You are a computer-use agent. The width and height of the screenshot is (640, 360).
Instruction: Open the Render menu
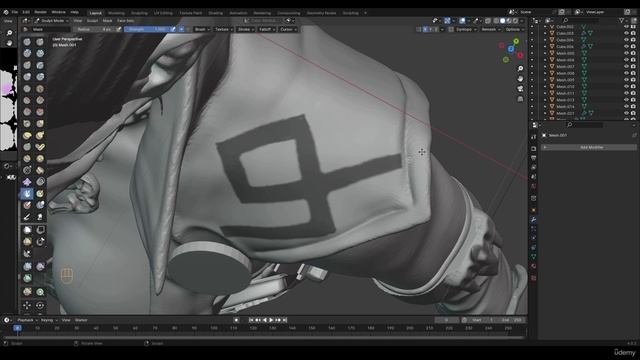coord(40,12)
